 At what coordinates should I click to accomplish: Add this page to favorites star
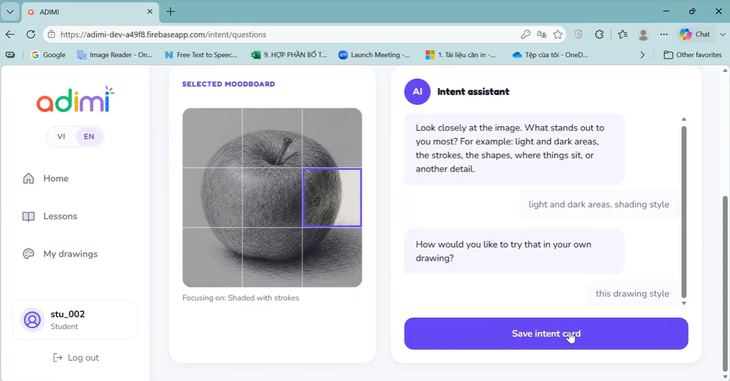pos(558,34)
